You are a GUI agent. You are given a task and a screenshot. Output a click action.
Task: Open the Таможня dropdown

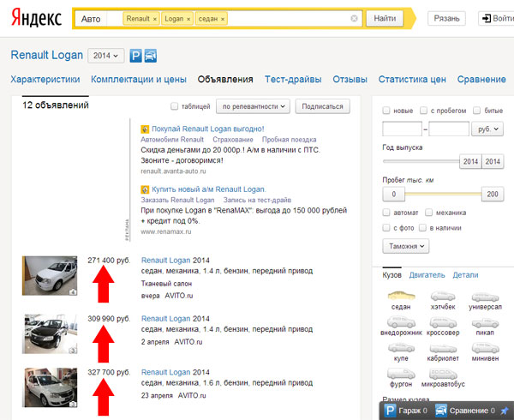(x=406, y=246)
